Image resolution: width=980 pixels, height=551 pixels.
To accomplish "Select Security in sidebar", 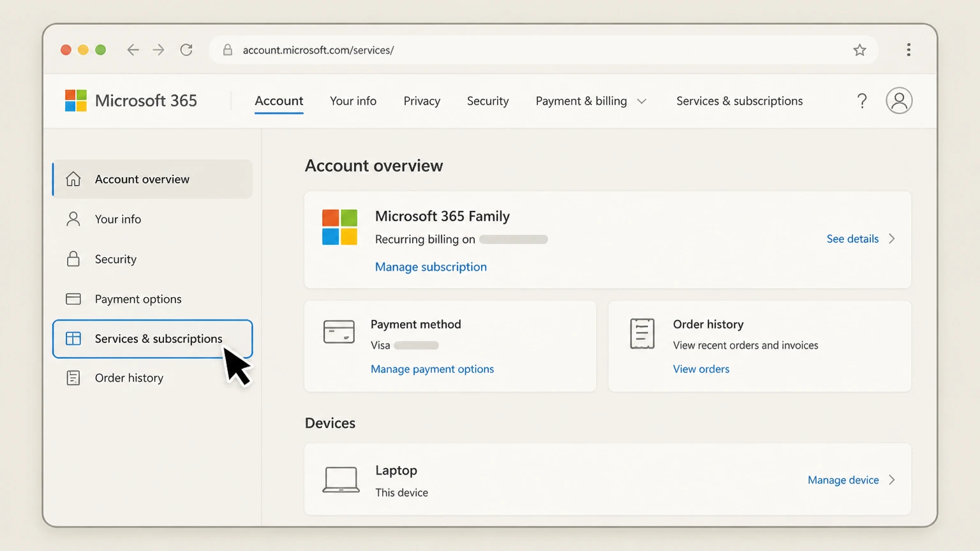I will [152, 259].
